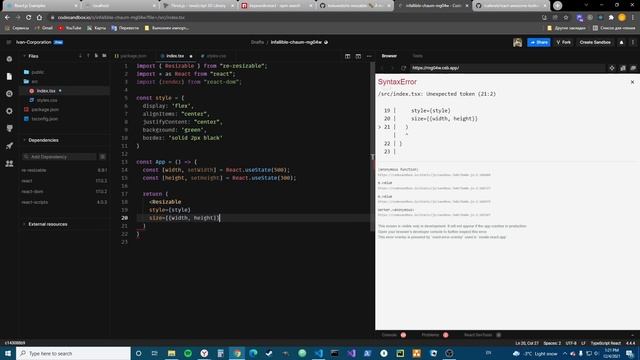Screen dimensions: 640x360
Task: Open the editor more options ellipsis
Action: (369, 56)
